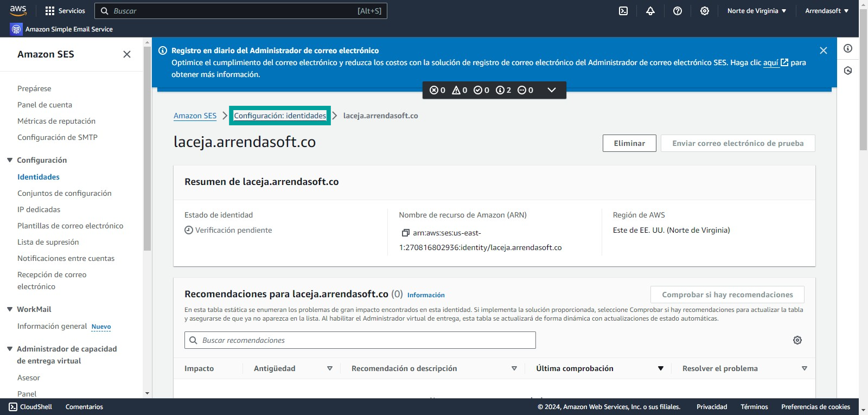Viewport: 868px width, 415px height.
Task: Select the Norte de Virginia region dropdown
Action: click(757, 11)
